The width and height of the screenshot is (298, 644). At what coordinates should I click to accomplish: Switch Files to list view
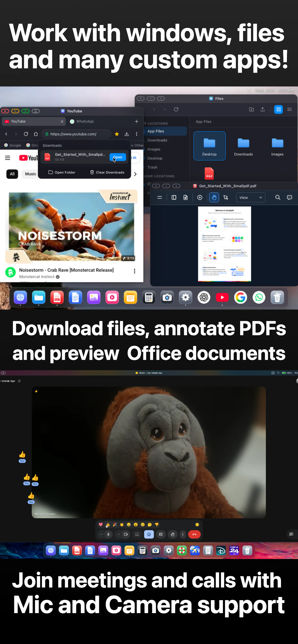(x=290, y=109)
